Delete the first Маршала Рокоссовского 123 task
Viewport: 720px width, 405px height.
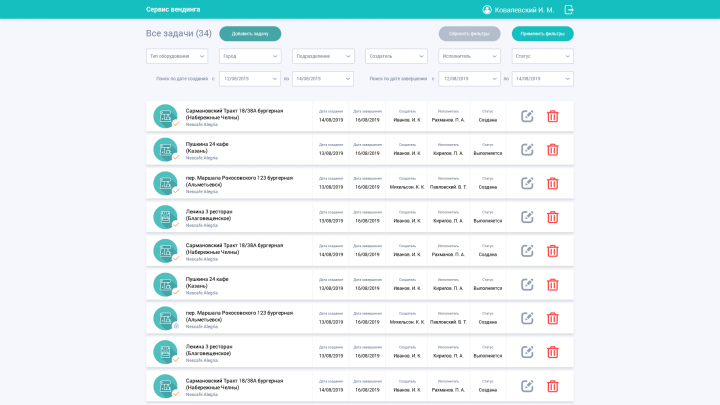[x=552, y=183]
